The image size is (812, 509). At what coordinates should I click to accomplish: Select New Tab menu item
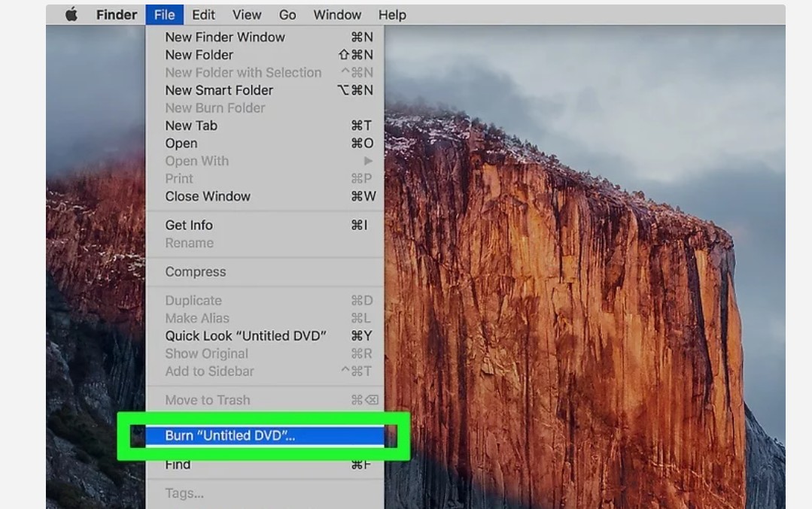pyautogui.click(x=265, y=126)
